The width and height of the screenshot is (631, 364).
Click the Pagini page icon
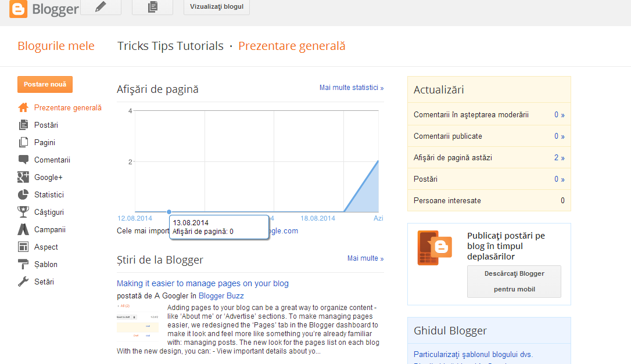pos(23,142)
